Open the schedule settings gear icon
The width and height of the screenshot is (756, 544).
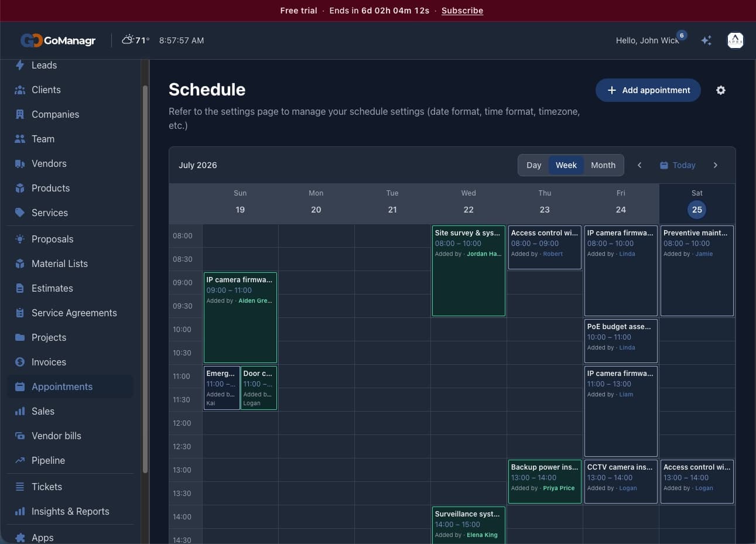tap(721, 90)
